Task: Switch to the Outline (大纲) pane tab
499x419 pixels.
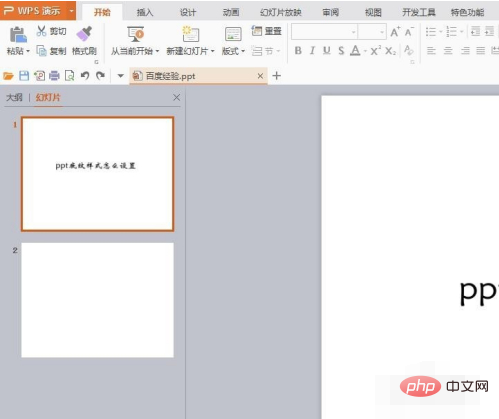Action: 14,97
